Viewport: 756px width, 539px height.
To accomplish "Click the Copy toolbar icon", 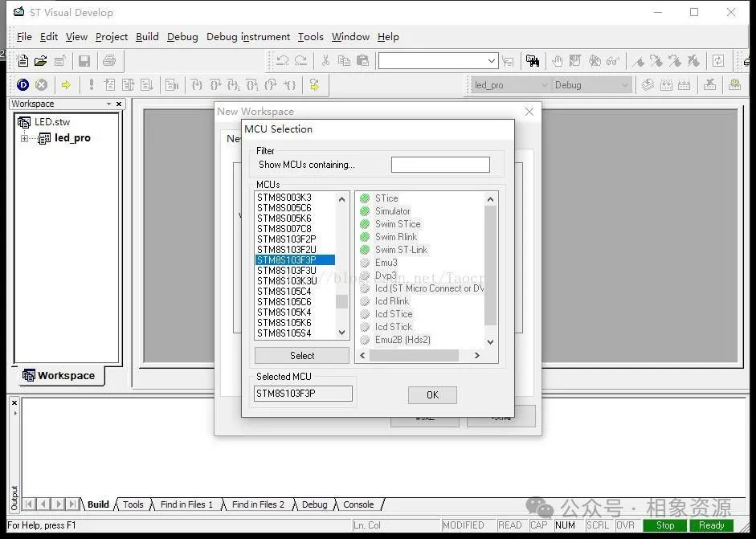I will click(x=344, y=61).
